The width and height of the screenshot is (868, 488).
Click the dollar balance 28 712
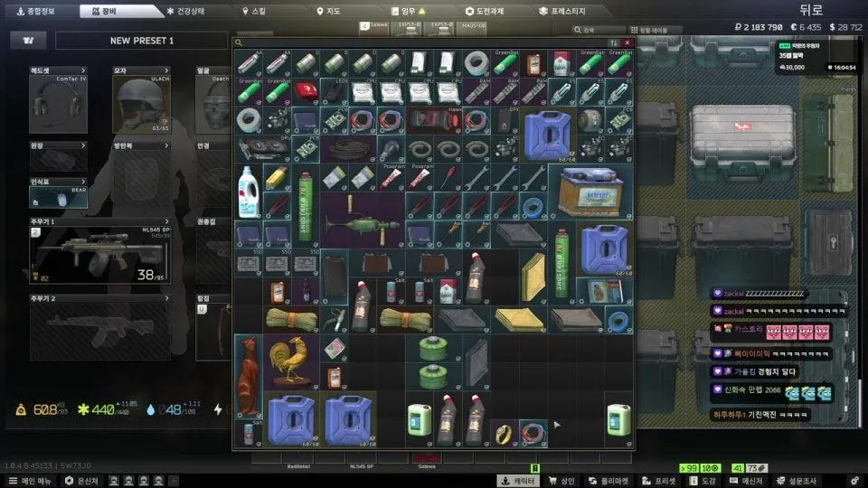point(845,26)
